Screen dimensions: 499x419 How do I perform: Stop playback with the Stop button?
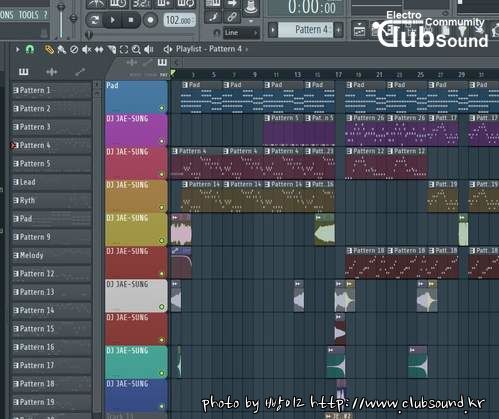[131, 20]
